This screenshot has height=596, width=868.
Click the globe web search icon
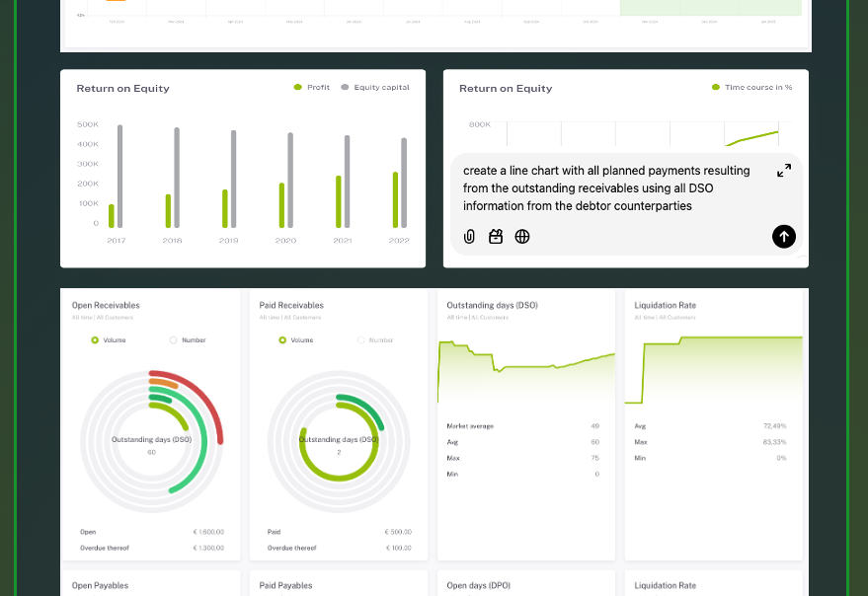click(x=522, y=237)
